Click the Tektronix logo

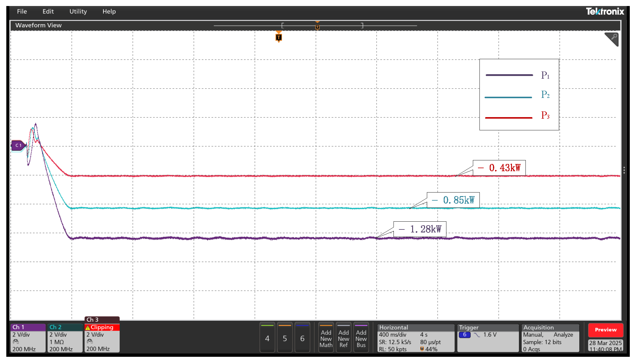(x=605, y=12)
